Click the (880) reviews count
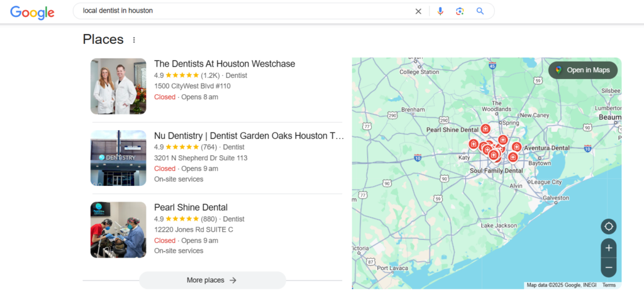The image size is (644, 304). point(209,219)
